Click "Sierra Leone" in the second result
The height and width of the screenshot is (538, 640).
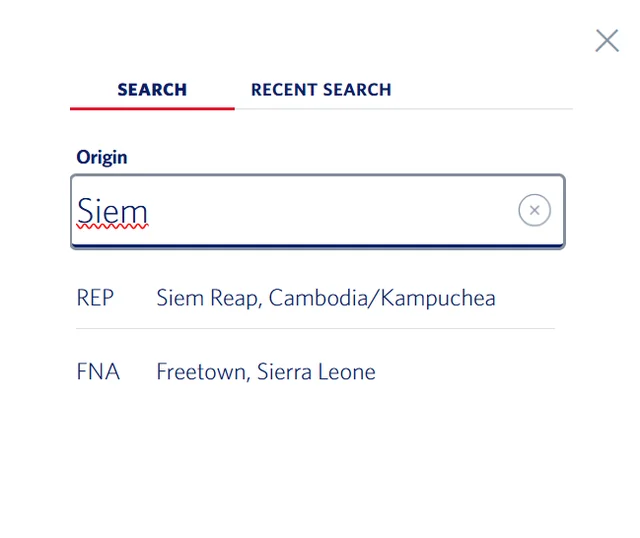pos(316,372)
